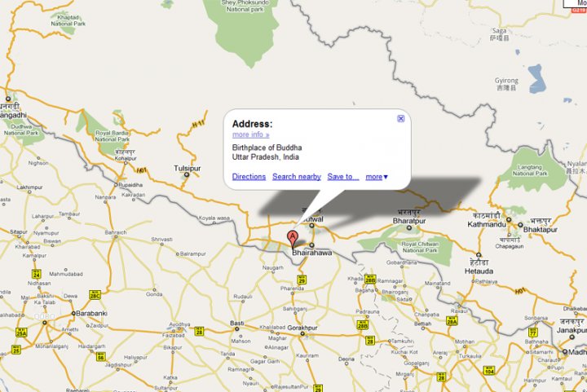This screenshot has width=587, height=392.
Task: Click the Search nearby link
Action: click(x=297, y=177)
